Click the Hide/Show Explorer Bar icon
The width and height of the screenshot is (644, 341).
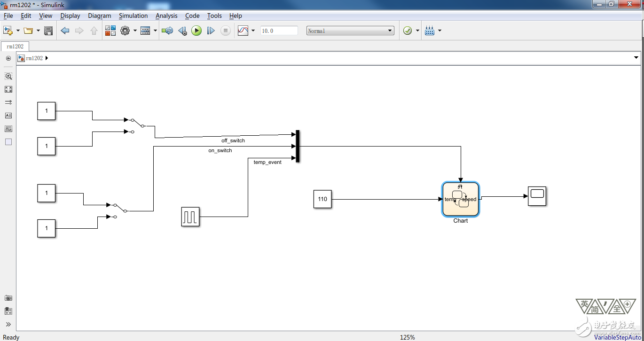pyautogui.click(x=8, y=58)
